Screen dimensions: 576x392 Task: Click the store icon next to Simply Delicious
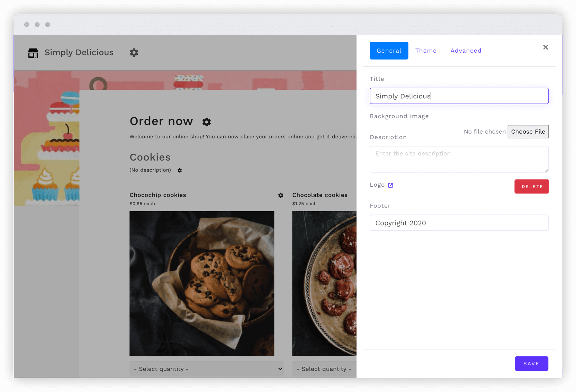[33, 53]
